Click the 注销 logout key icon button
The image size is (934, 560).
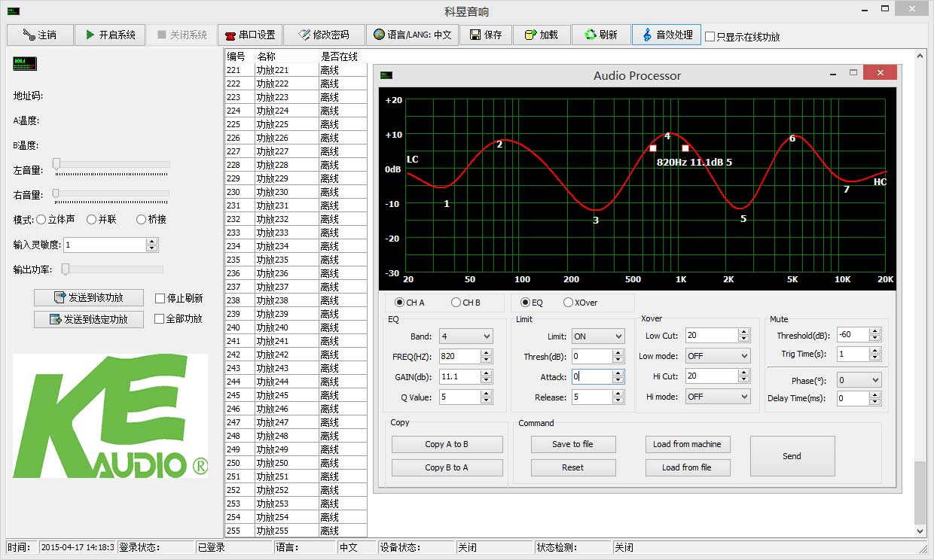point(40,35)
